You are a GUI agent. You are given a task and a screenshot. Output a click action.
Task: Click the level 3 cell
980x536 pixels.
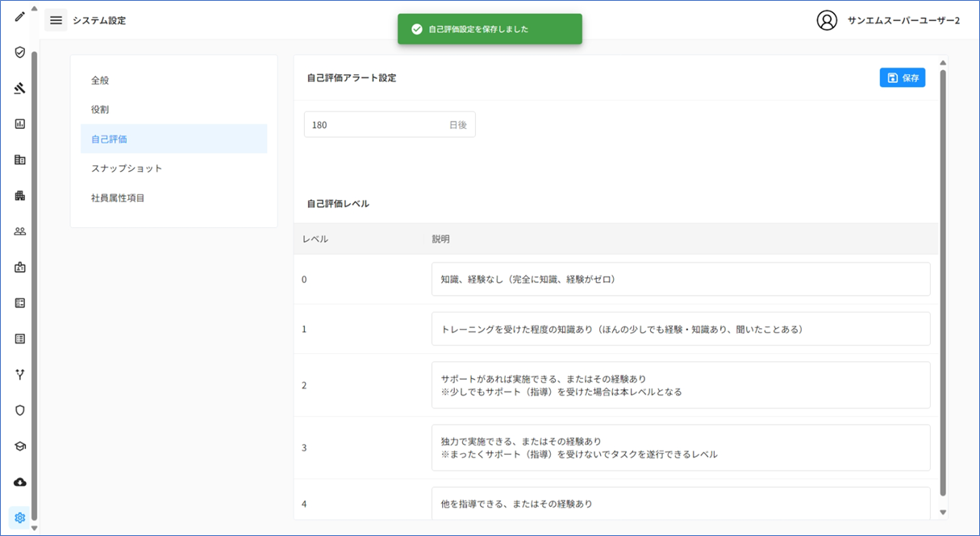click(x=304, y=448)
